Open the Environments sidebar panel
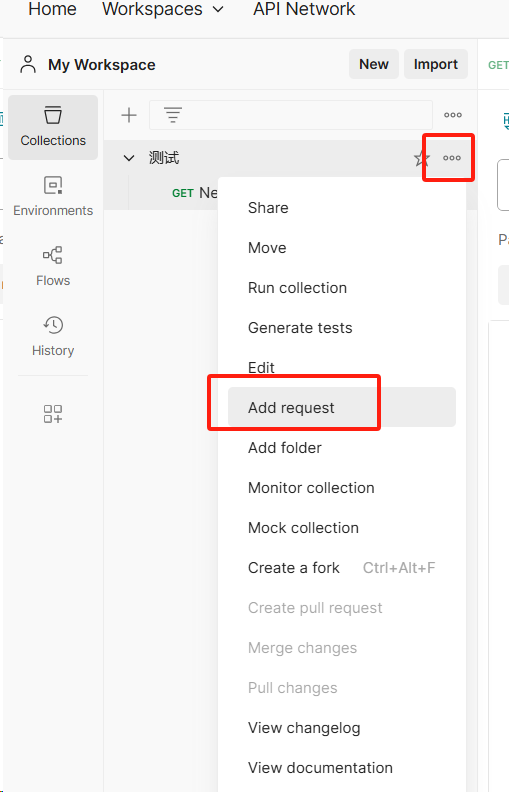 tap(53, 196)
